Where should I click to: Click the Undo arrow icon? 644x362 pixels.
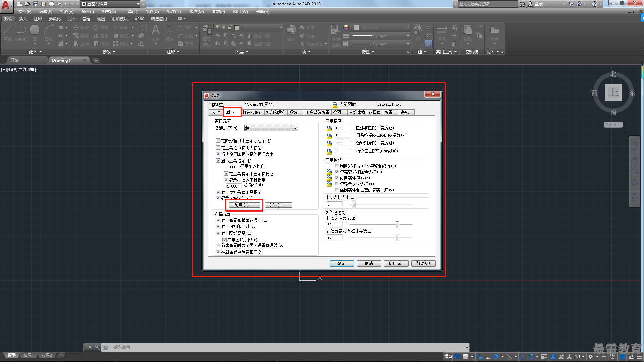60,4
